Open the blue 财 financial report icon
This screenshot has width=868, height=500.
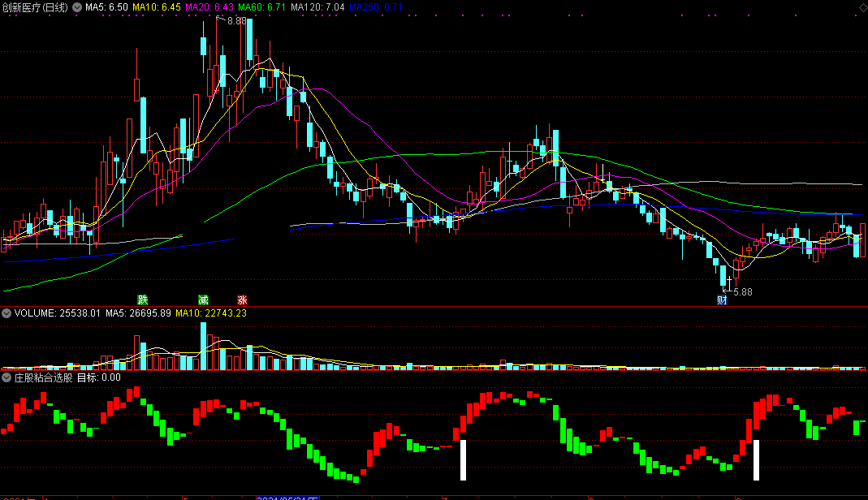[x=722, y=300]
